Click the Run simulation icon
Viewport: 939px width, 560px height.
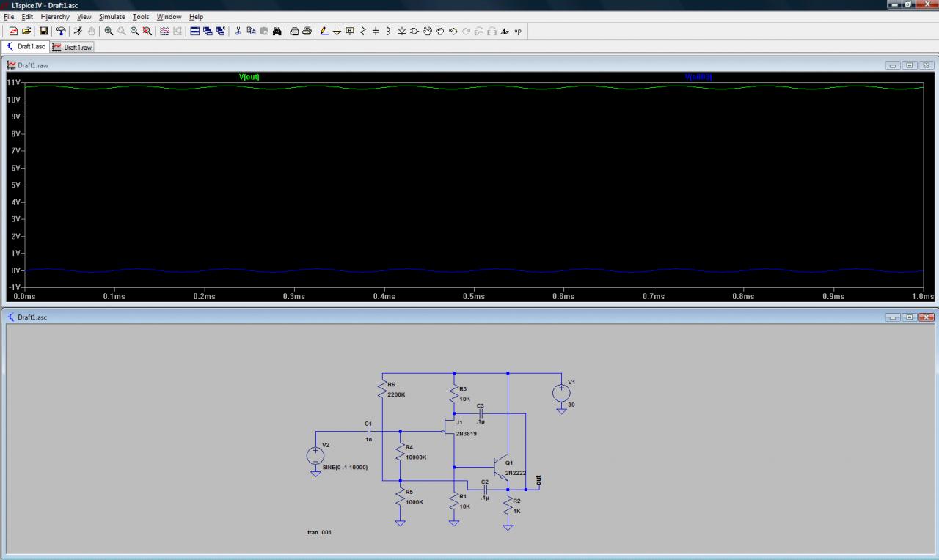[x=76, y=31]
